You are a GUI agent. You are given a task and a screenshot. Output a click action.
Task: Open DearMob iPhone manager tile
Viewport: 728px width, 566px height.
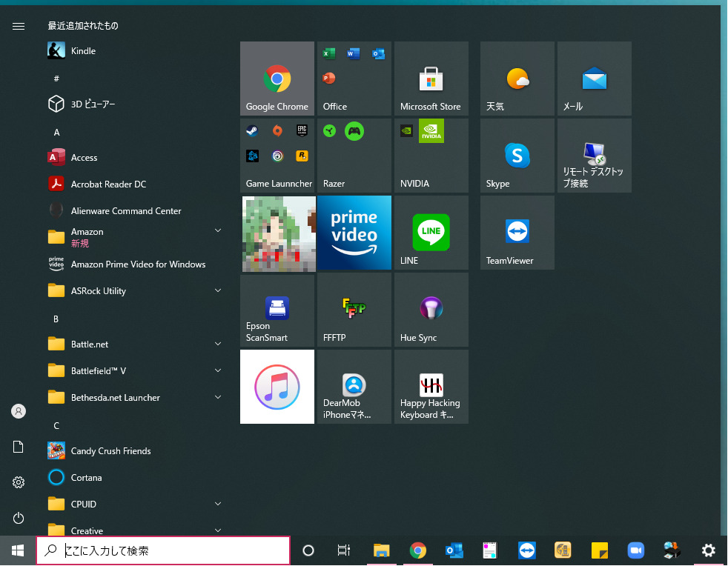coord(354,387)
